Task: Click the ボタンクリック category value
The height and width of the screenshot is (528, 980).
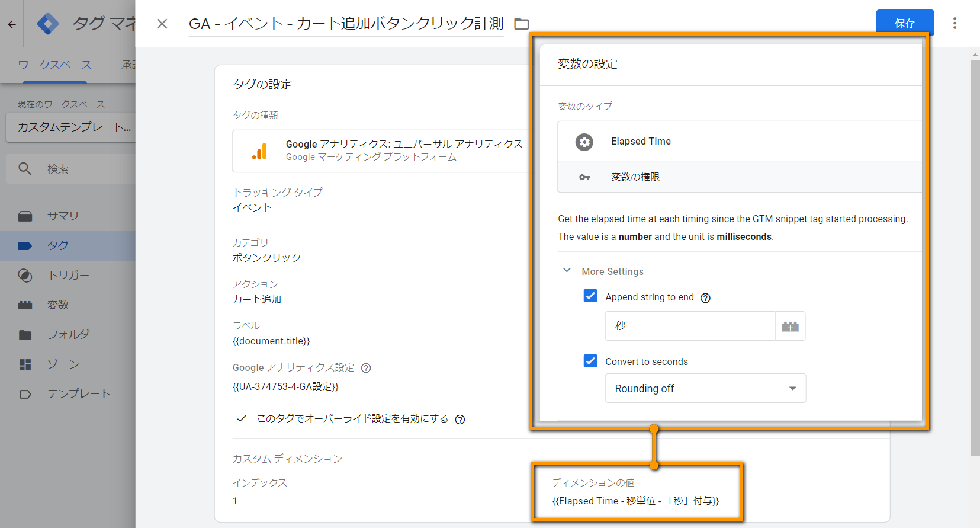Action: [x=266, y=258]
